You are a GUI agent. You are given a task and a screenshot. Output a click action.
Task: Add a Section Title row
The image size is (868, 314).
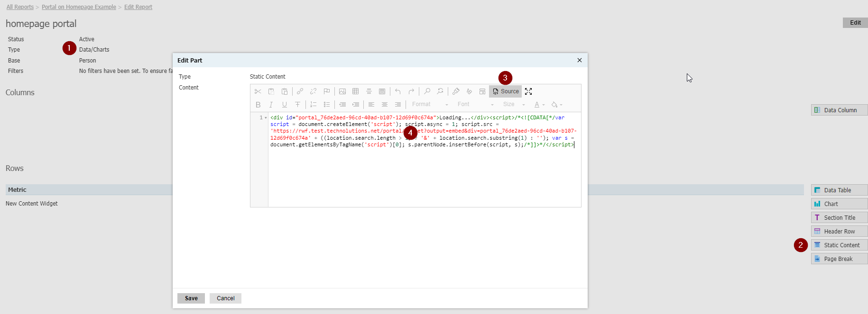pyautogui.click(x=840, y=217)
